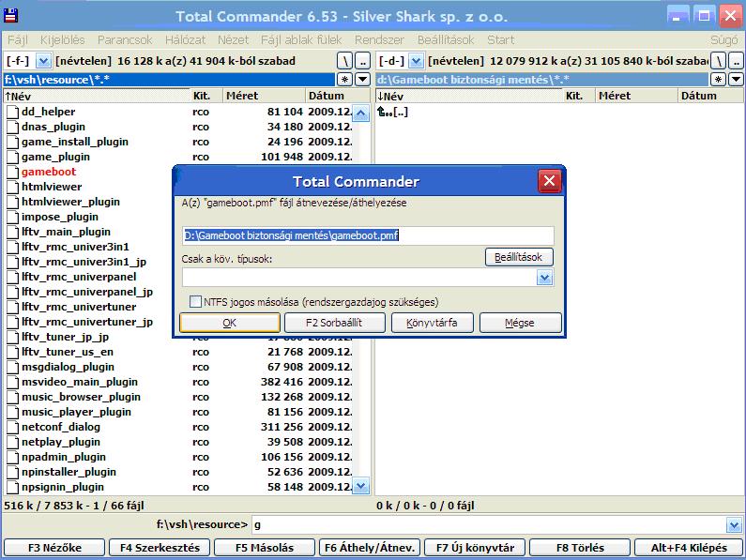
Task: Click the F5 Másolás function button
Action: click(x=264, y=548)
